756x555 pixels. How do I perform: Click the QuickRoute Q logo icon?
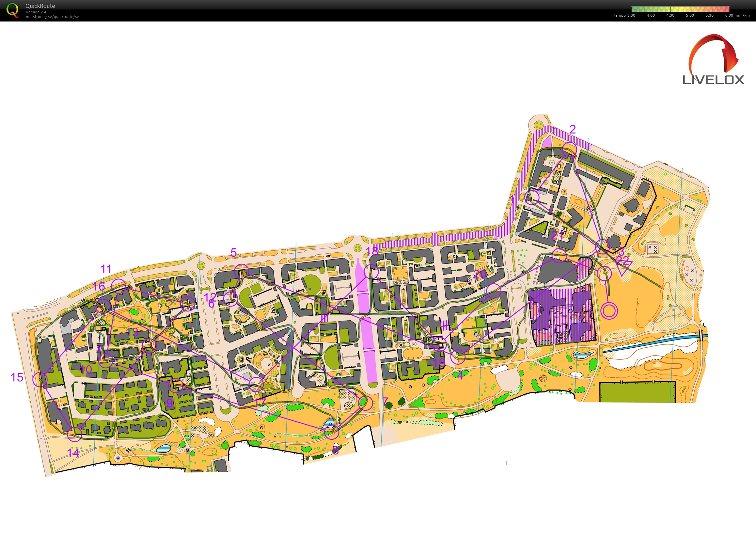coord(12,10)
